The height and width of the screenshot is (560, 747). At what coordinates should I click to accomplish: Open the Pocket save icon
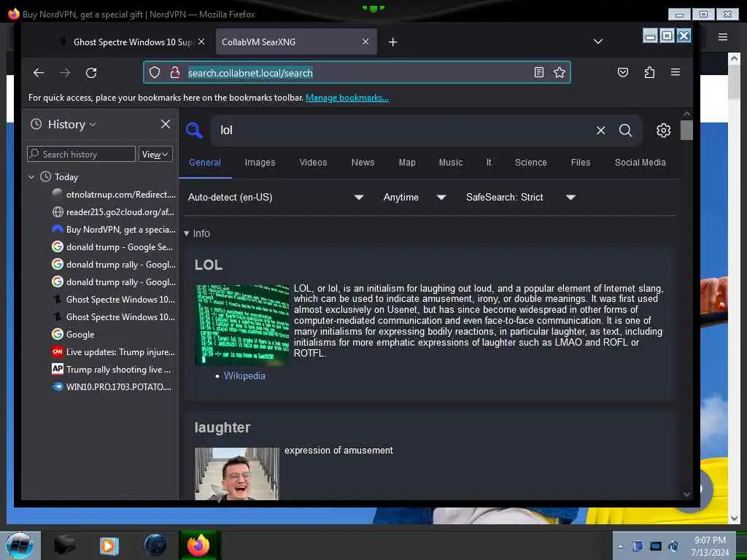click(623, 72)
